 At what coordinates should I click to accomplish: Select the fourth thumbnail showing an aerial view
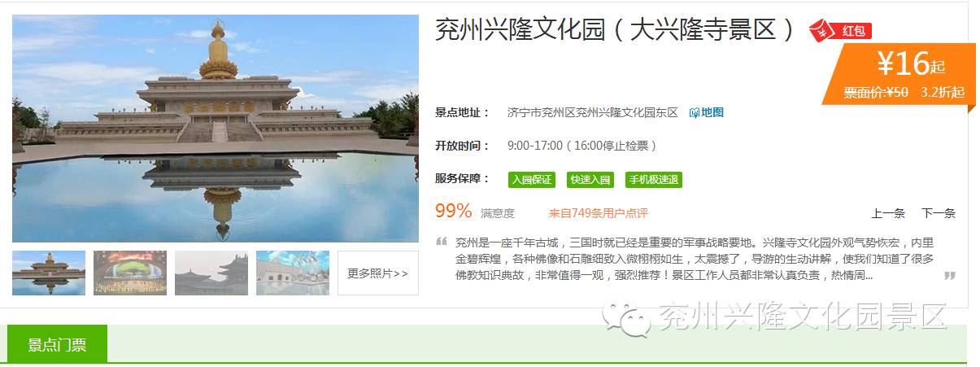(x=293, y=273)
